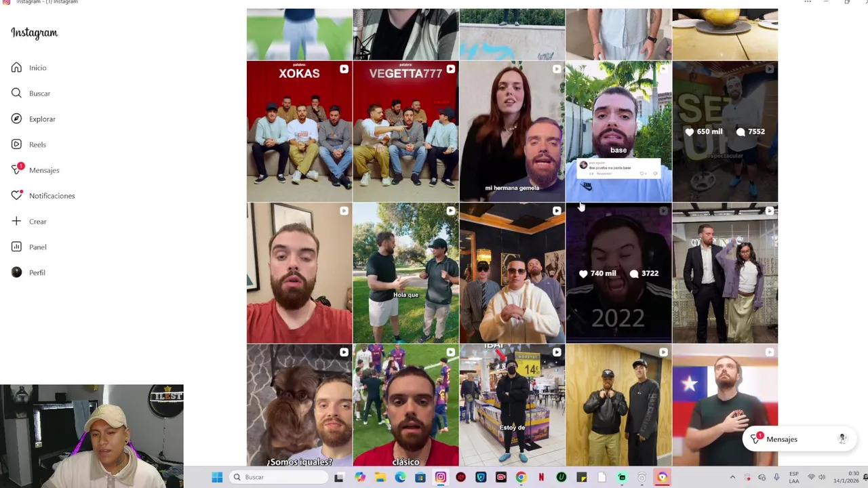Click the Notificaciones label in sidebar
The width and height of the screenshot is (868, 488).
pyautogui.click(x=52, y=196)
